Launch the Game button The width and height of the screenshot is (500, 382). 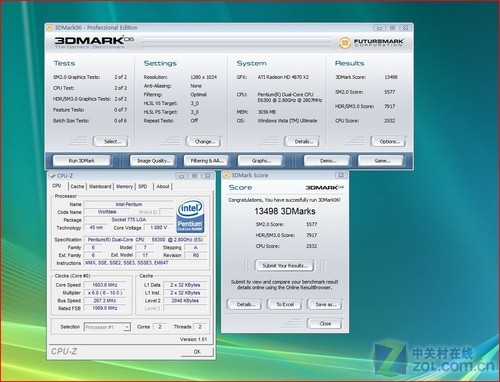[x=381, y=161]
